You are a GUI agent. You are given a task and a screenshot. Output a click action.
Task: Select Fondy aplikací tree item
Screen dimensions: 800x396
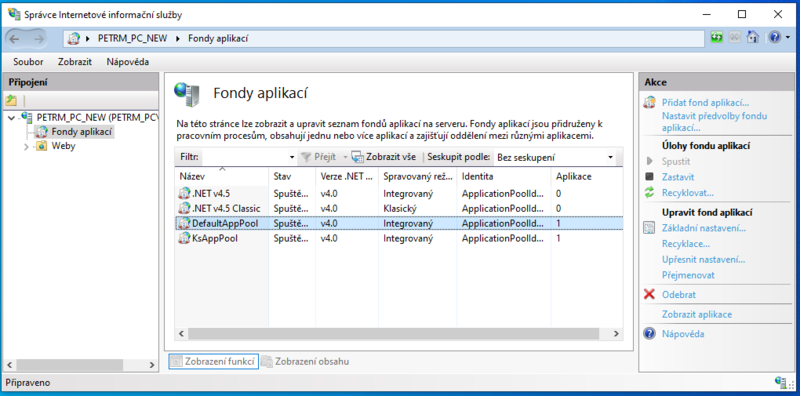(x=82, y=132)
